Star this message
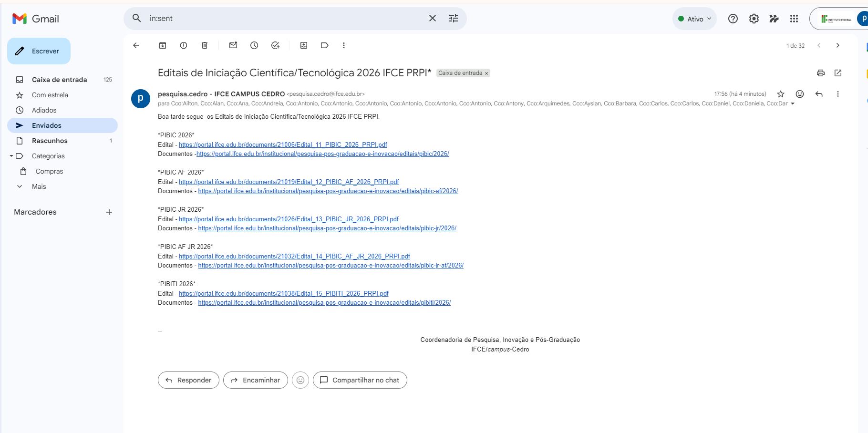This screenshot has height=433, width=868. 781,94
